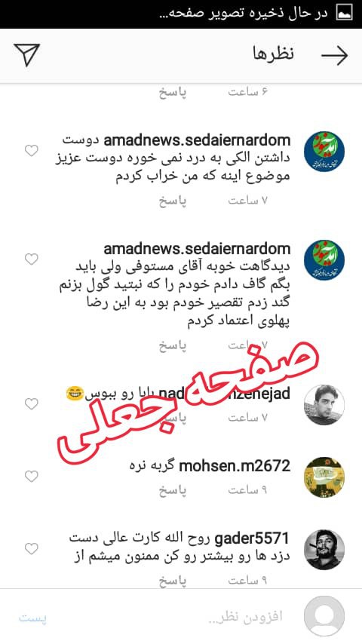Like the mohsen.m2672 comment

pyautogui.click(x=32, y=477)
